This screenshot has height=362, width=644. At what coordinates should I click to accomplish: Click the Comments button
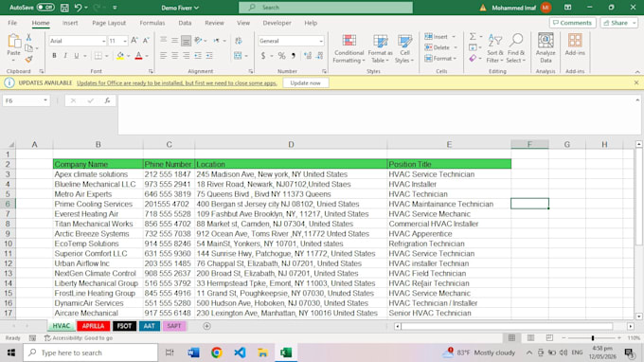[x=573, y=23]
